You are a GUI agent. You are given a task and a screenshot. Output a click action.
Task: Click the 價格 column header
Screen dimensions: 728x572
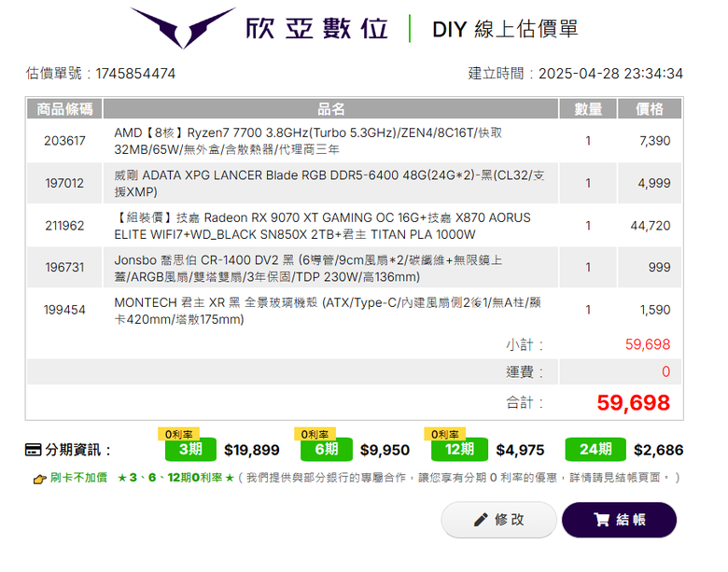click(x=650, y=109)
